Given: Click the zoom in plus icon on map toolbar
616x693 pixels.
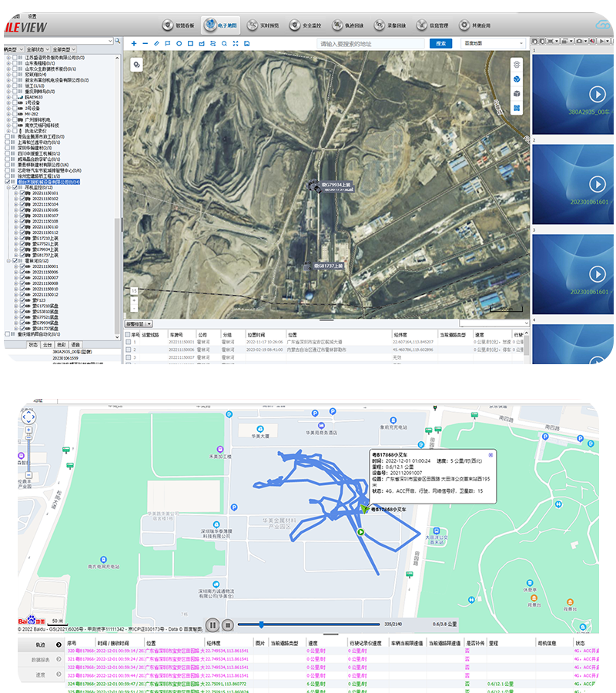Looking at the screenshot, I should pos(134,44).
